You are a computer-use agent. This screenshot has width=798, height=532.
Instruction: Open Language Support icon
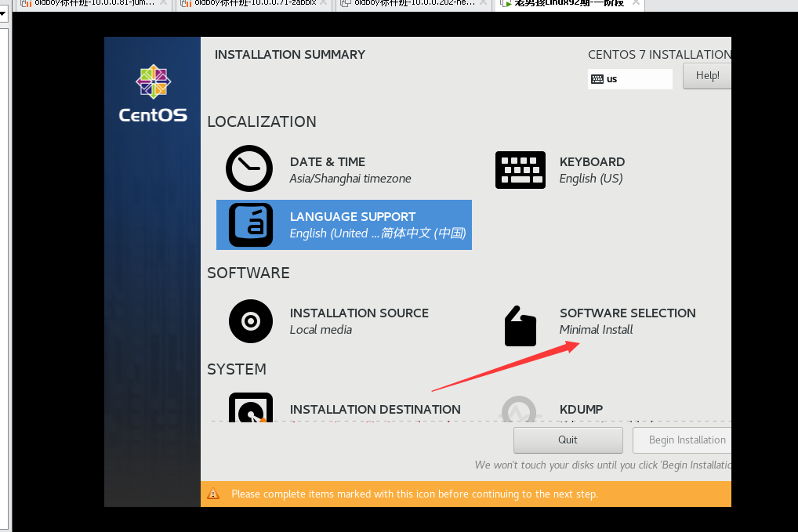pos(251,225)
